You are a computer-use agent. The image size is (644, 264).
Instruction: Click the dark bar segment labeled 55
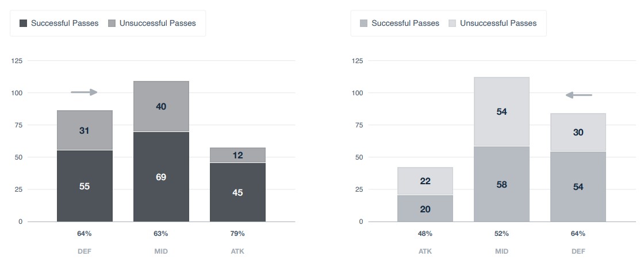pyautogui.click(x=85, y=186)
